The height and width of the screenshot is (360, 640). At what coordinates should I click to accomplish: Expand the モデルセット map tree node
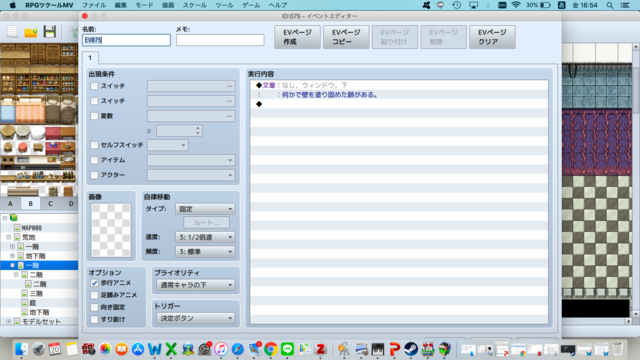[9, 322]
